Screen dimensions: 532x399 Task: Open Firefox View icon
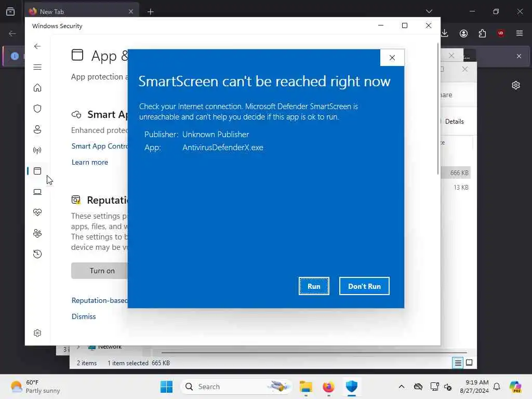tap(10, 11)
